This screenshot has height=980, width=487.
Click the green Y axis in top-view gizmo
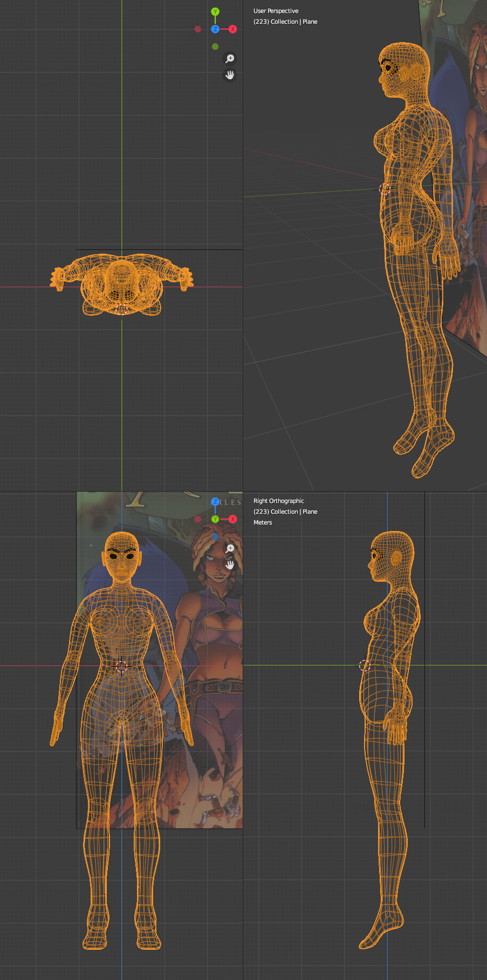[215, 12]
